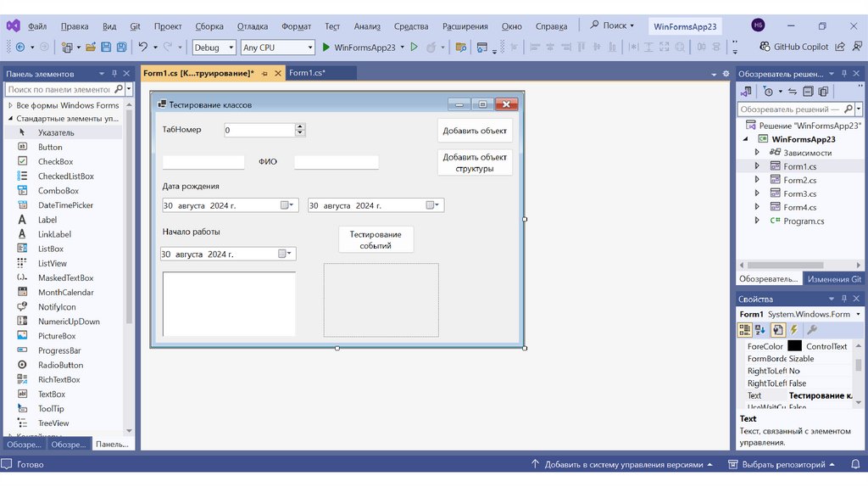Click the 'Тестирование событий' button
This screenshot has width=868, height=487.
point(376,239)
